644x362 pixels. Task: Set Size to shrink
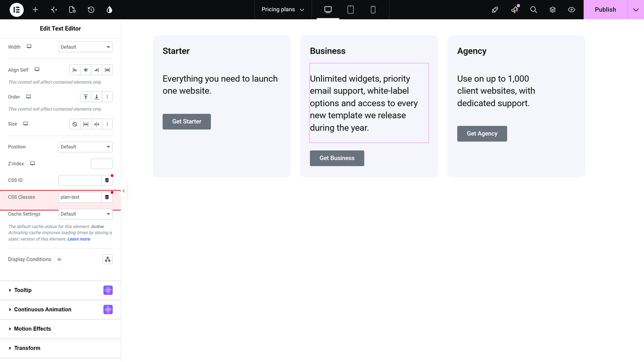[97, 124]
